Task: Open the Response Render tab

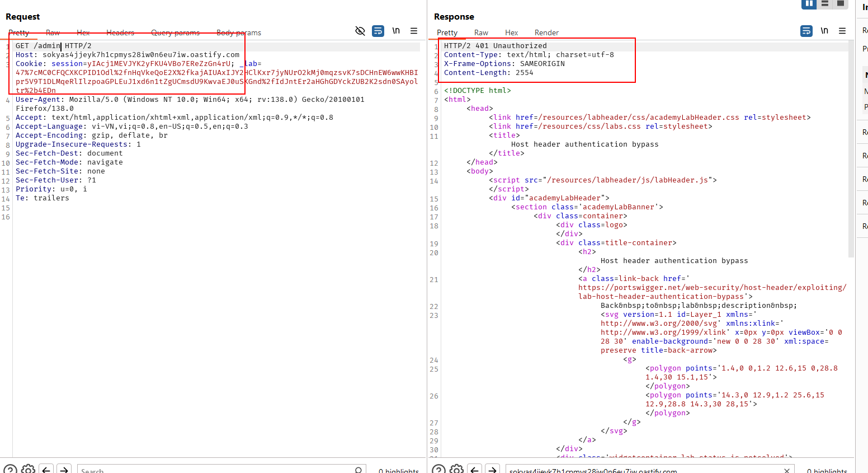Action: point(546,32)
